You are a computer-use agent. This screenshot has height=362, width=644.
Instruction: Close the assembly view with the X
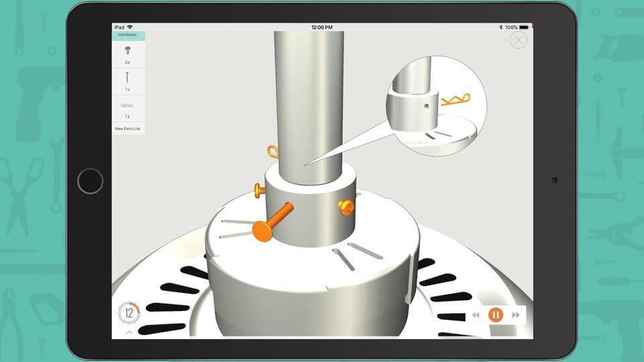click(x=519, y=41)
